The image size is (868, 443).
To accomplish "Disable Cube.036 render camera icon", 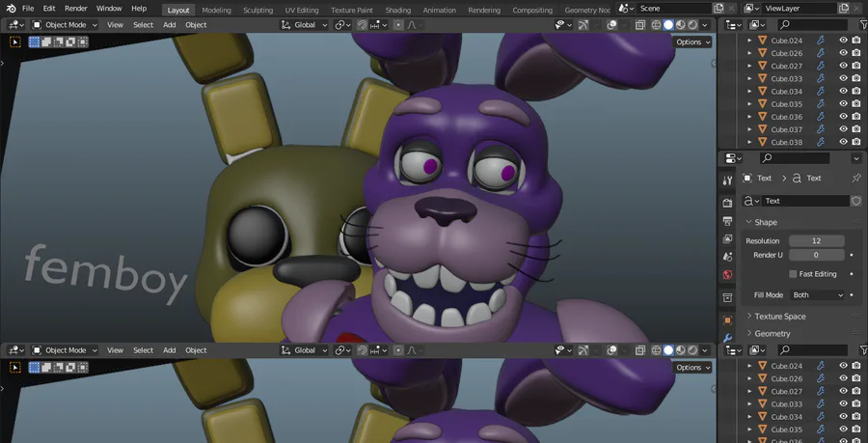I will [855, 117].
